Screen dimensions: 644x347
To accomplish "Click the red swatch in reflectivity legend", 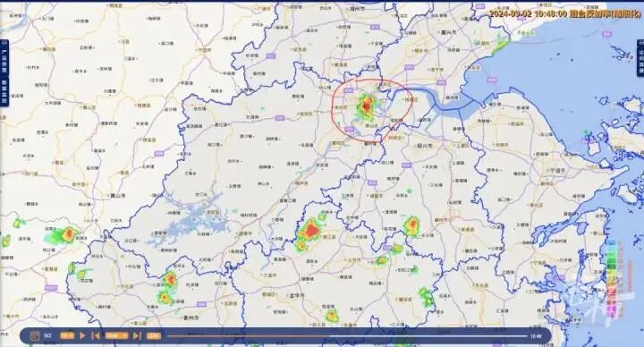I will (x=612, y=292).
